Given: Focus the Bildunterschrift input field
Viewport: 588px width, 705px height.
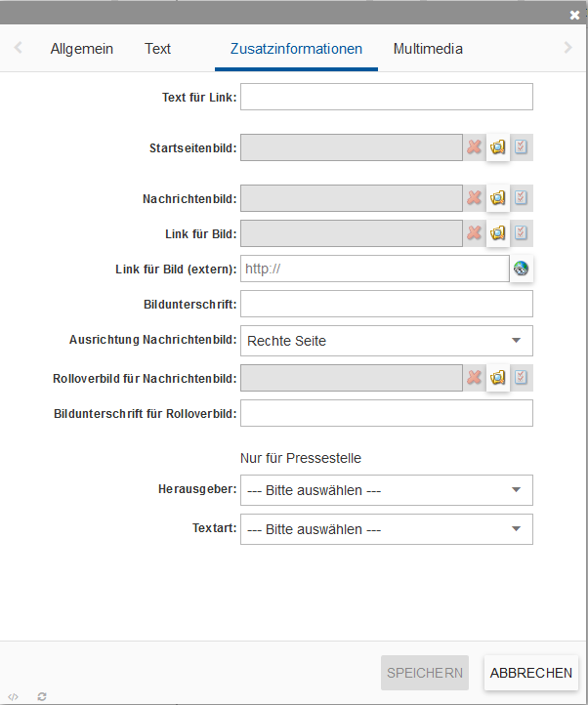Looking at the screenshot, I should (387, 305).
